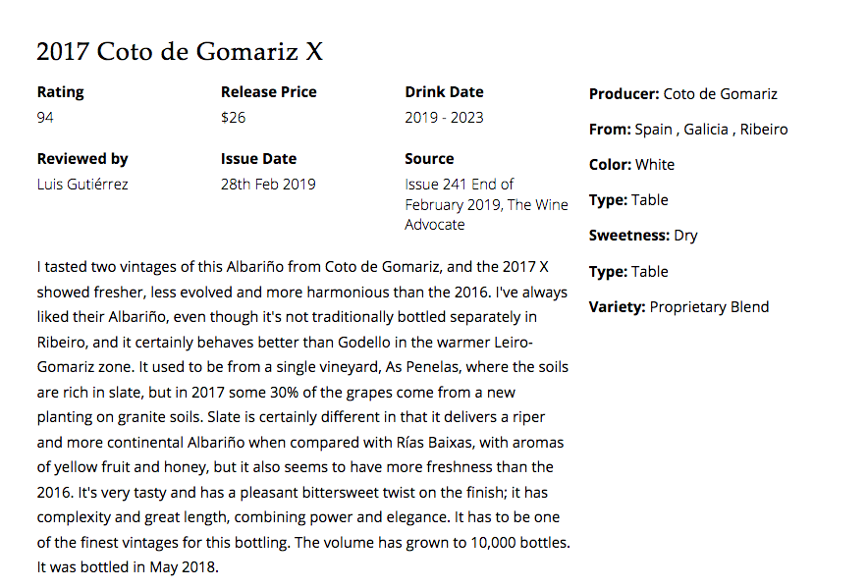Viewport: 868px width, 588px height.
Task: Click the first Type Table value
Action: pos(650,200)
